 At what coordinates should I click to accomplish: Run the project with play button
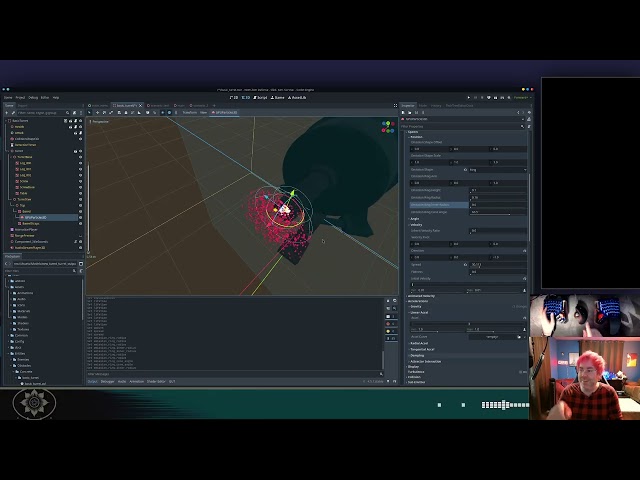point(469,98)
